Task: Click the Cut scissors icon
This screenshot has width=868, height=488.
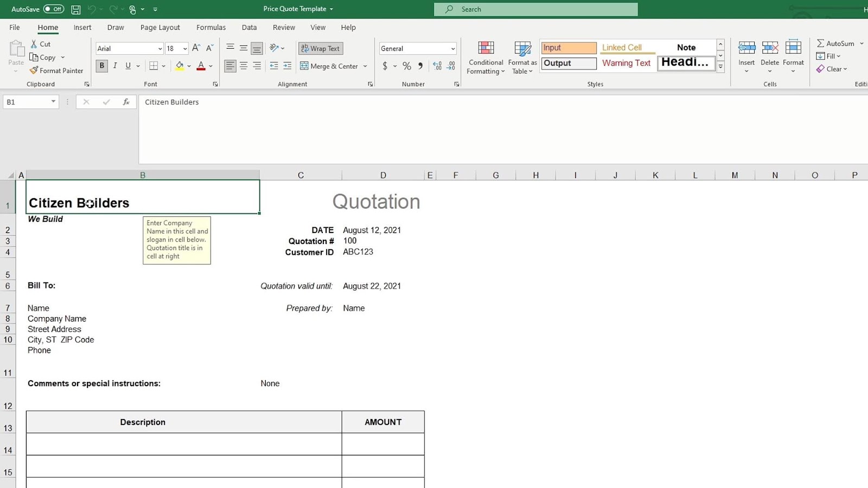Action: pyautogui.click(x=34, y=44)
